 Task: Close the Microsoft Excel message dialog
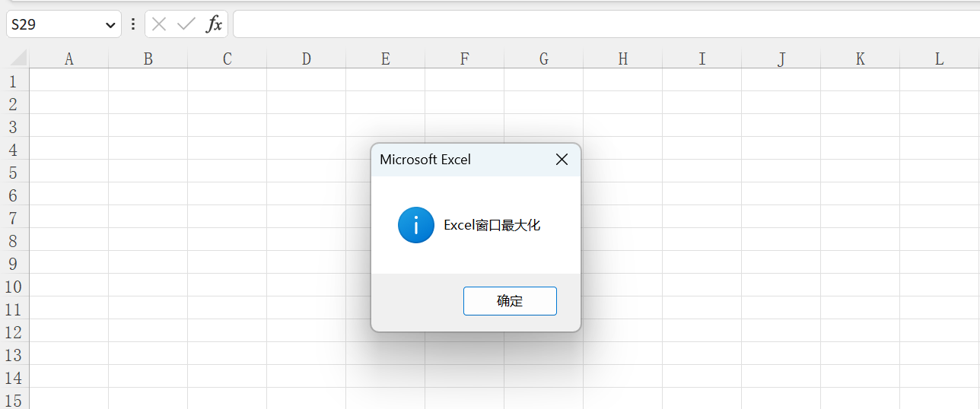tap(562, 159)
